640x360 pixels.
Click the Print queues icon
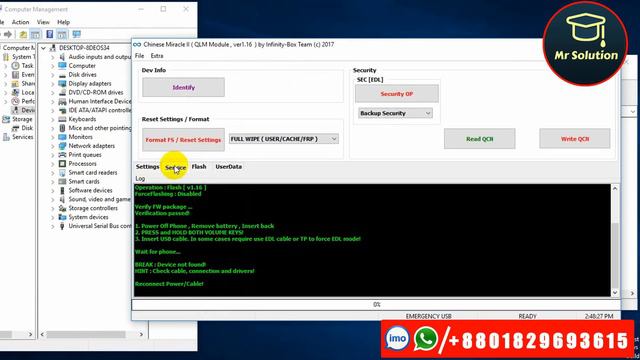(62, 155)
